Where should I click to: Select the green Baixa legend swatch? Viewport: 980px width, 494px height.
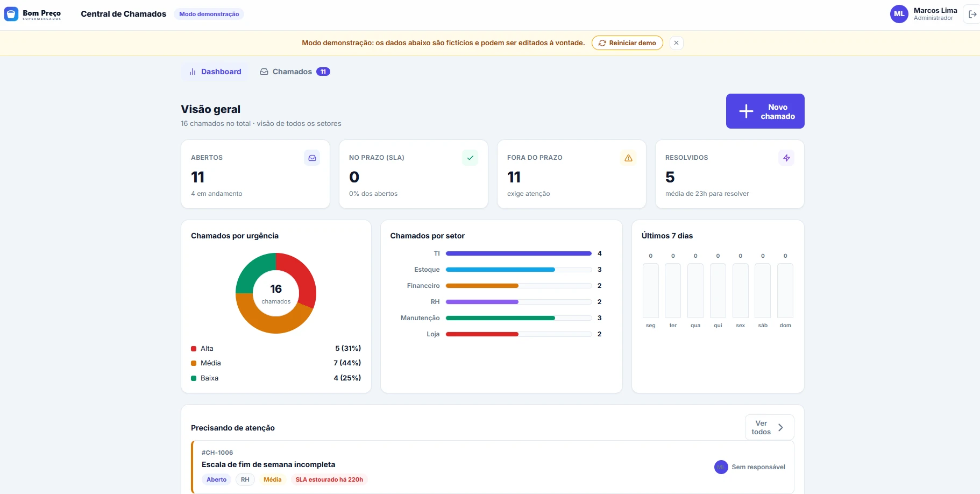(194, 378)
